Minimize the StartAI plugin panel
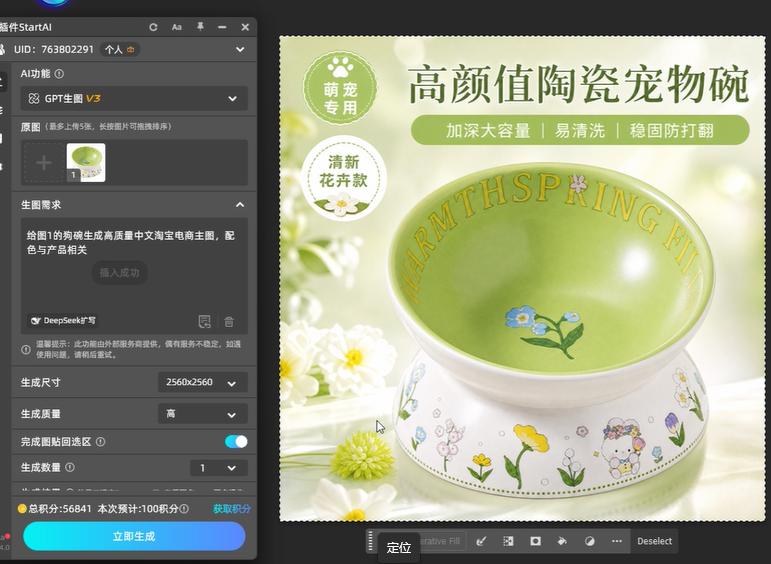This screenshot has width=771, height=564. [x=222, y=27]
